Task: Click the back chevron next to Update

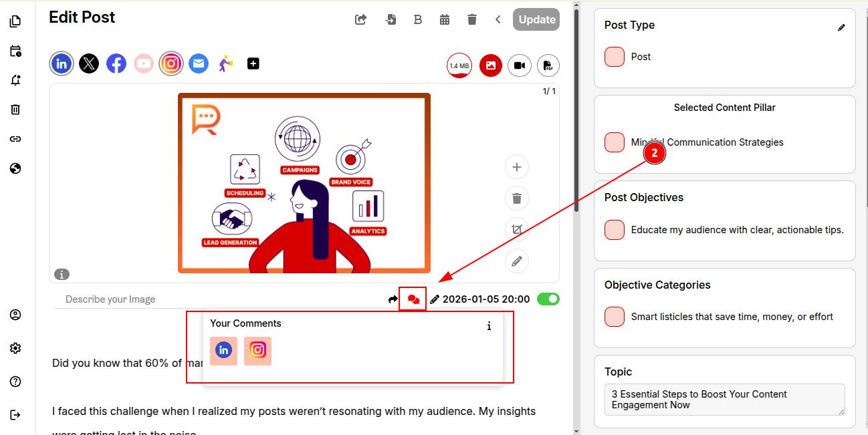Action: click(498, 19)
